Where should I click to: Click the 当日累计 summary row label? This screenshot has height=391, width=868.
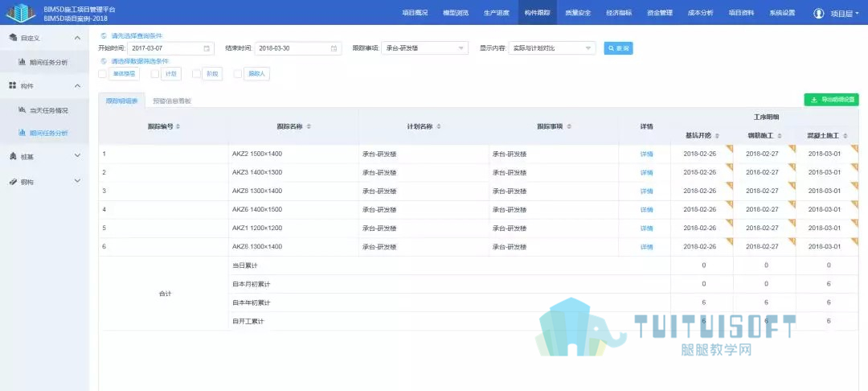click(x=244, y=265)
